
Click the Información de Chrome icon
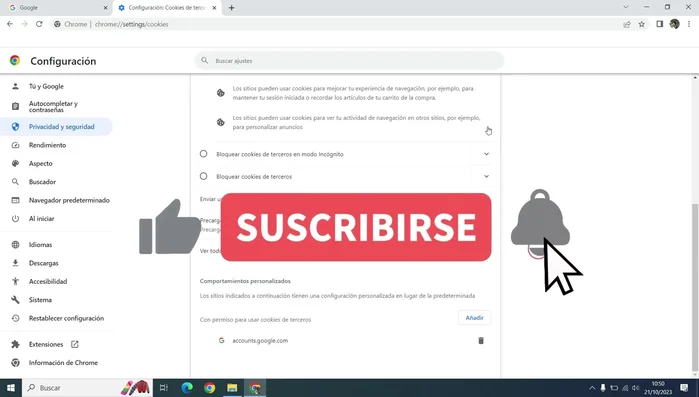click(x=15, y=363)
